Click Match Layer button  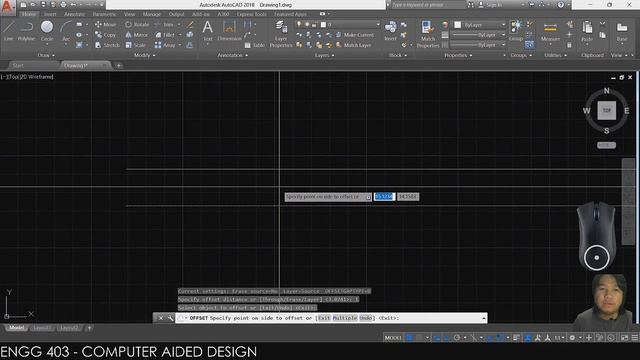point(353,45)
